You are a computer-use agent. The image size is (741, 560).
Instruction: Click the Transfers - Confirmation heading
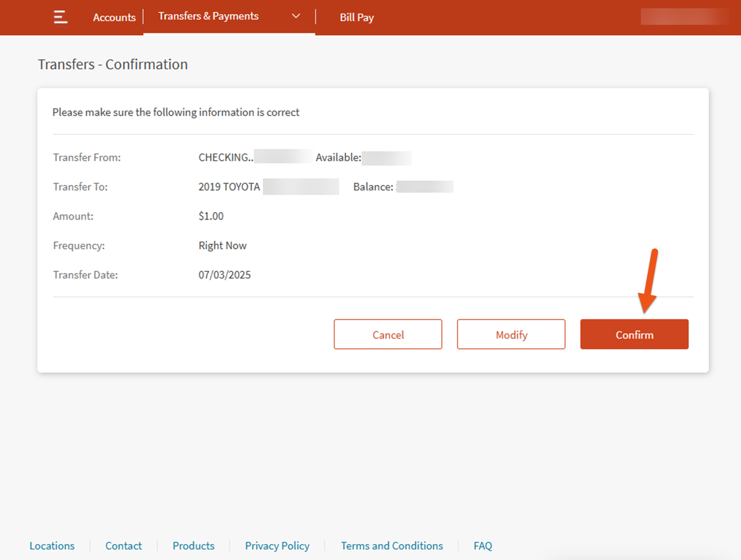click(113, 64)
